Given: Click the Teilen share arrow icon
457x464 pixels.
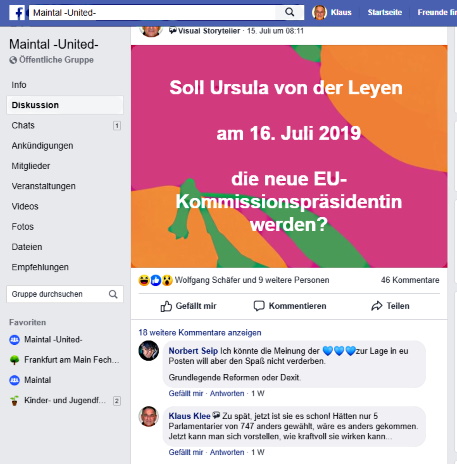Looking at the screenshot, I should point(377,306).
